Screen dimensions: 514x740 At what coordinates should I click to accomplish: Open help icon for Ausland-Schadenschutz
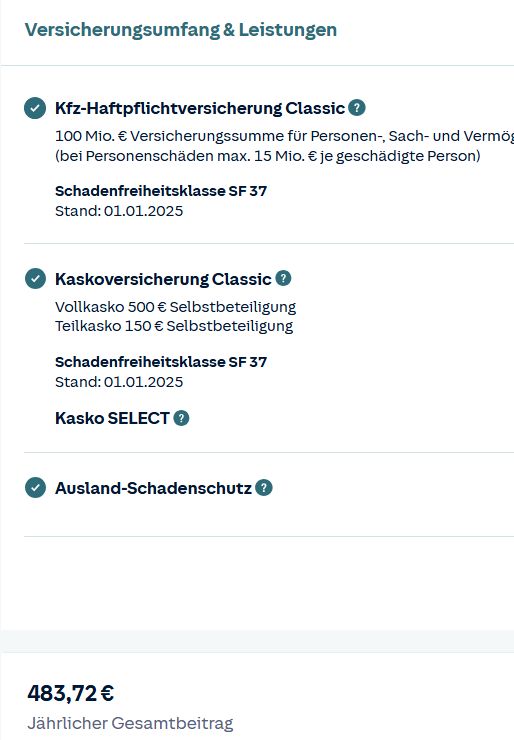coord(264,488)
